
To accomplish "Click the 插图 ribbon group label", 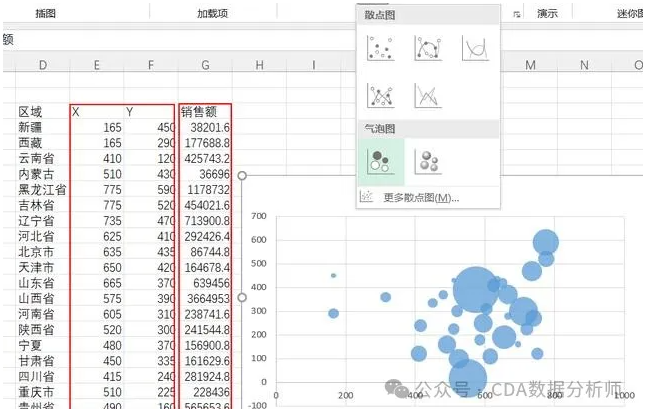I will click(46, 13).
